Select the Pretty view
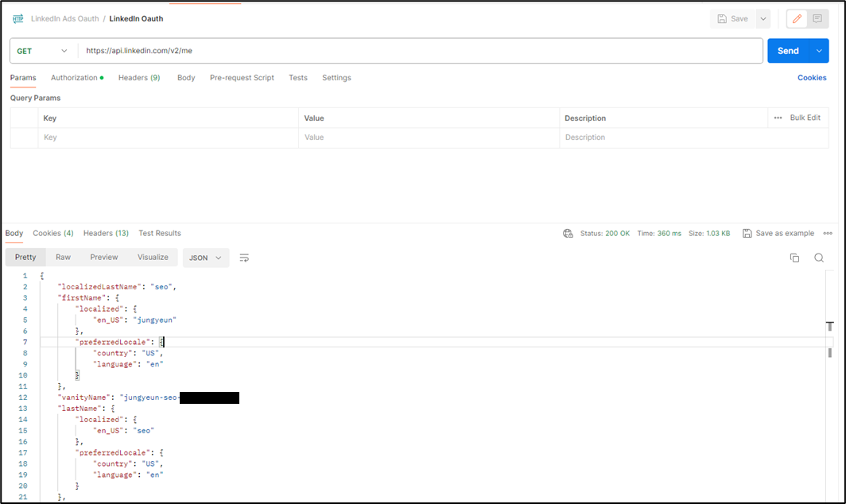The image size is (846, 504). click(x=25, y=258)
